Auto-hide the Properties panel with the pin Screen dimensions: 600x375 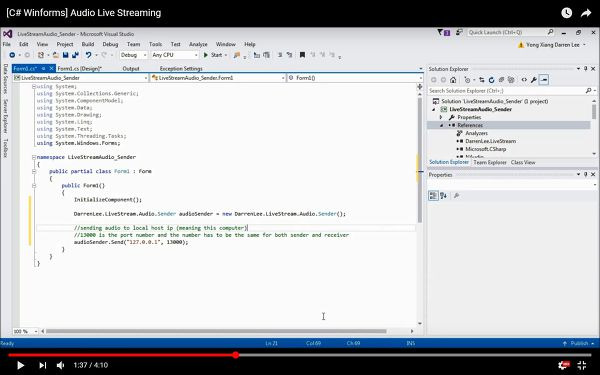pos(585,174)
